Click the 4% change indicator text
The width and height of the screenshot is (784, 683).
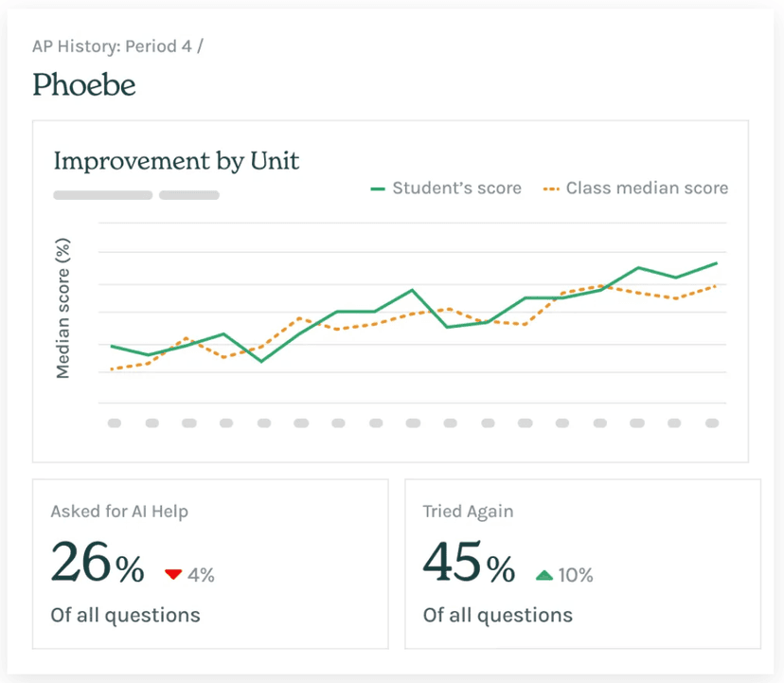coord(201,575)
